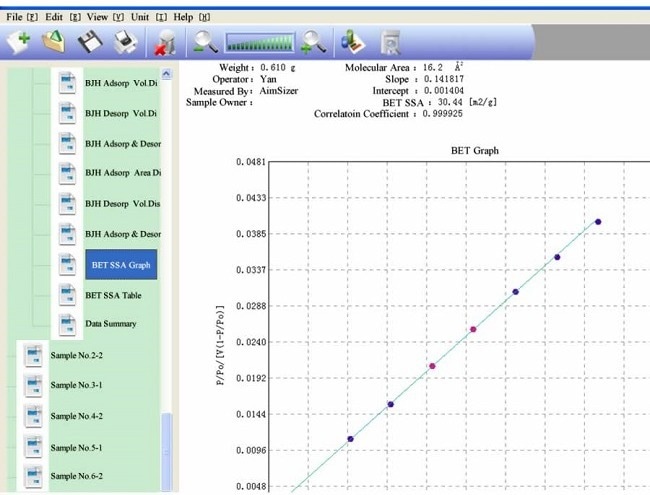The height and width of the screenshot is (495, 650).
Task: Open a file with the folder icon
Action: (53, 41)
